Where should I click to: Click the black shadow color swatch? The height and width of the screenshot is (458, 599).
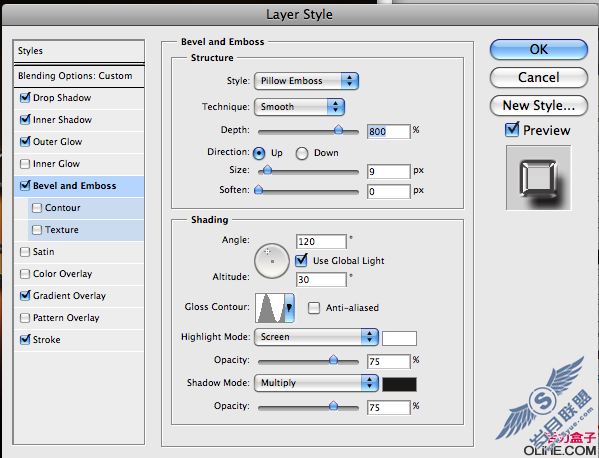coord(400,384)
